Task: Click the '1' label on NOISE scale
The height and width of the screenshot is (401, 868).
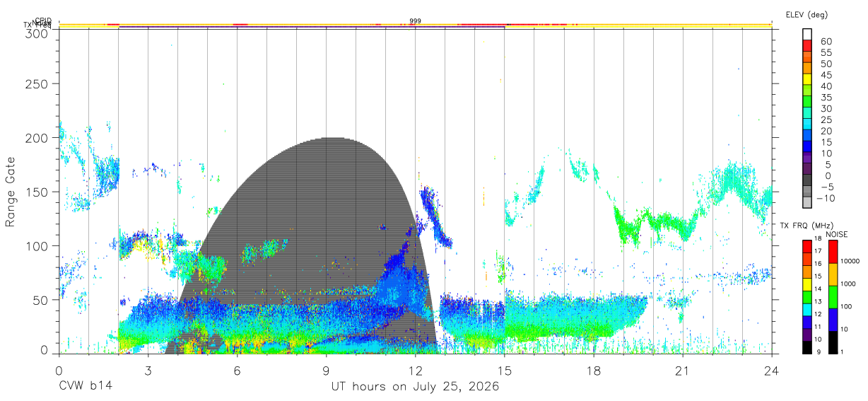Action: click(841, 351)
